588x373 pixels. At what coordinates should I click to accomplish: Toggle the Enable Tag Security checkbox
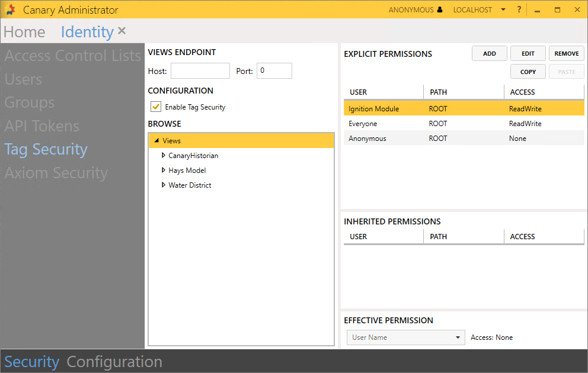(x=156, y=107)
